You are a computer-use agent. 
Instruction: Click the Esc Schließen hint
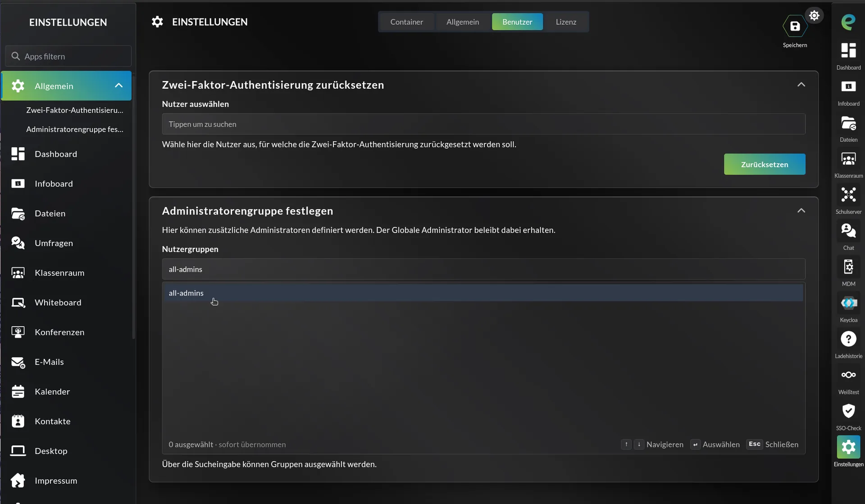[772, 445]
